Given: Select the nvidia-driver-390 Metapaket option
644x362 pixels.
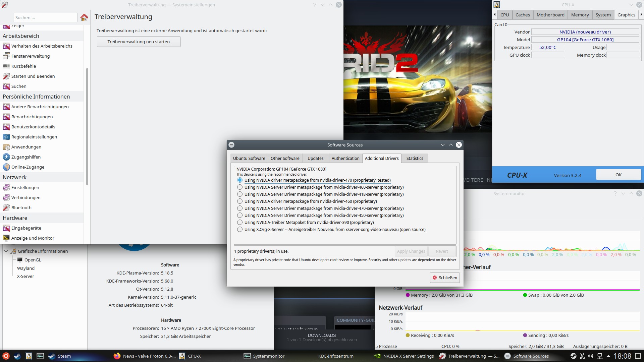Looking at the screenshot, I should point(240,222).
